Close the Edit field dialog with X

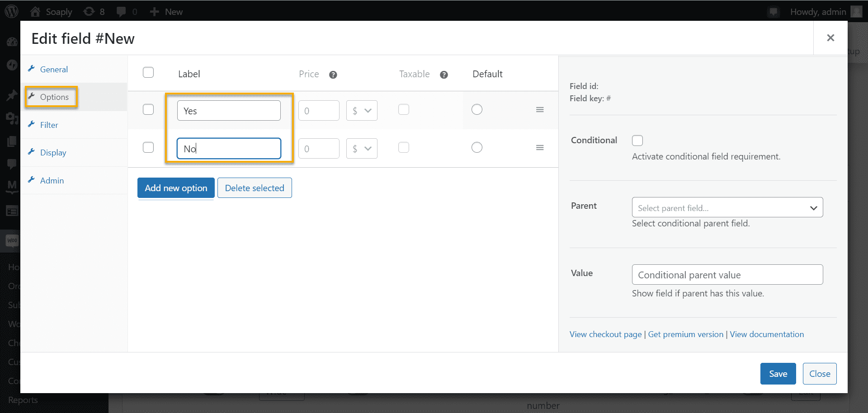pos(830,38)
